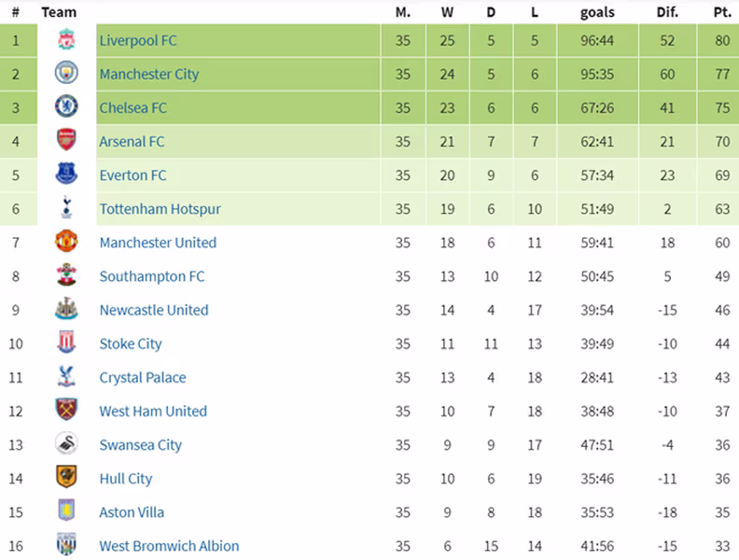The image size is (739, 560).
Task: Click the Everton FC club crest
Action: click(66, 174)
